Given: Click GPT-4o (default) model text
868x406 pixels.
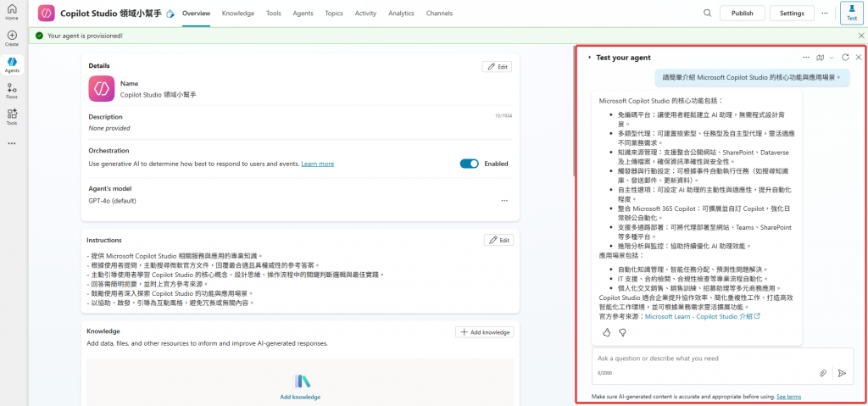Looking at the screenshot, I should 113,201.
